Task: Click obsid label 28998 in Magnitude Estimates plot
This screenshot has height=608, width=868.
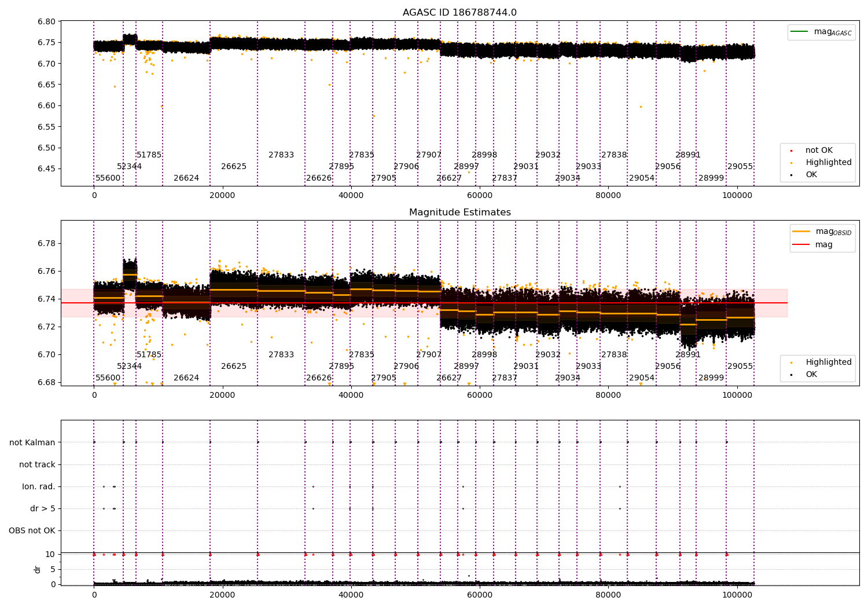Action: coord(484,354)
